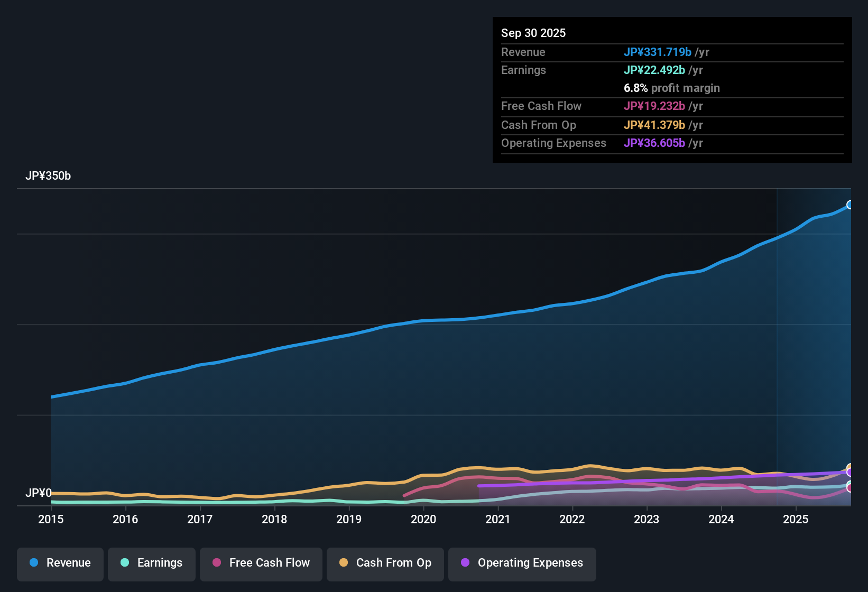Click the Cash From Op endpoint circle marker
Viewport: 868px width, 592px height.
849,465
